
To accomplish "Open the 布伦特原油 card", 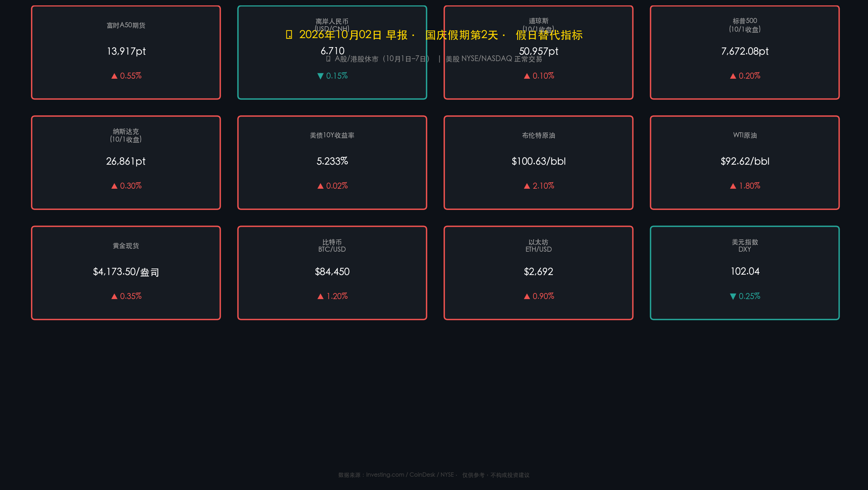I will [x=538, y=162].
